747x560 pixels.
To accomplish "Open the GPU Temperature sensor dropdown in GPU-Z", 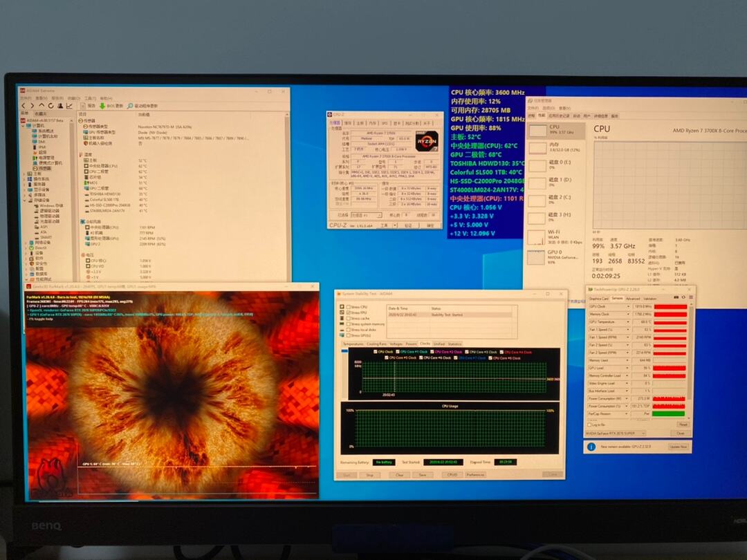I will tap(628, 322).
